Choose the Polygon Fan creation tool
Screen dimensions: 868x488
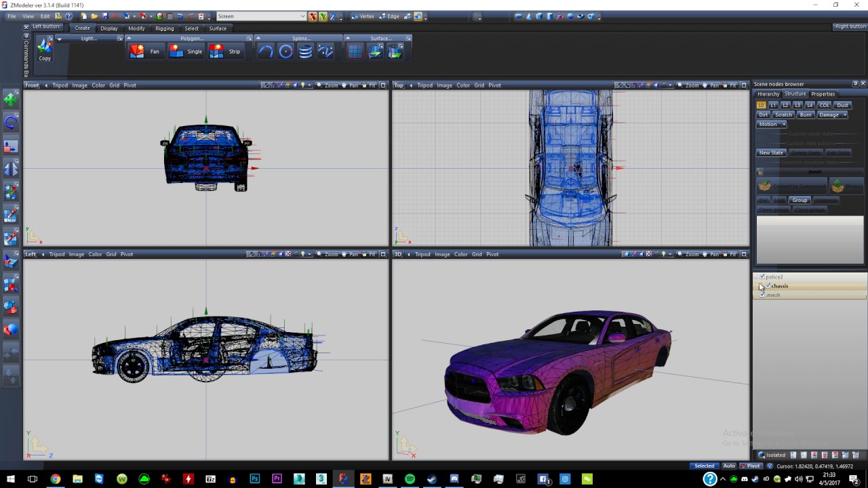tap(145, 52)
